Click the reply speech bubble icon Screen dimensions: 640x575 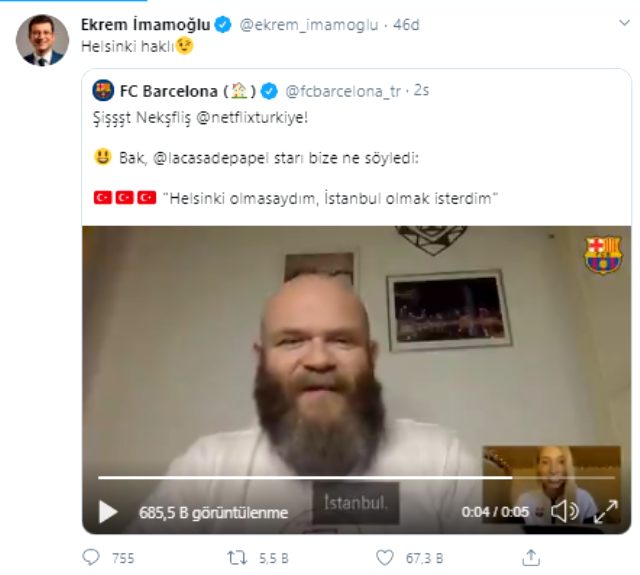click(x=91, y=557)
